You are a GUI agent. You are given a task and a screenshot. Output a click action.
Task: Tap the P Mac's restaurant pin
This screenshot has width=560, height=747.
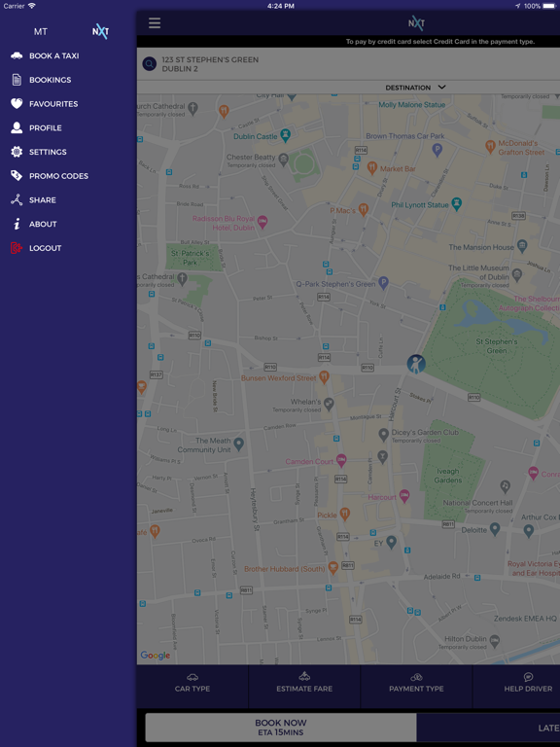coord(364,209)
